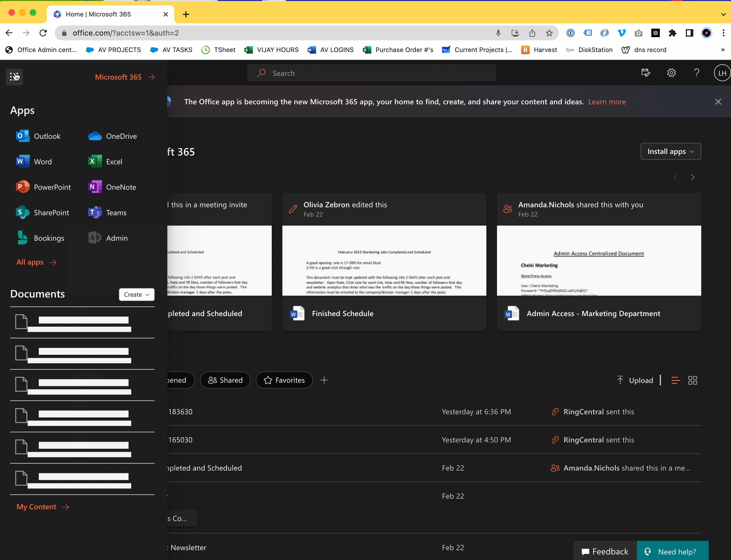
Task: Launch Outlook from the Apps list
Action: click(x=38, y=136)
